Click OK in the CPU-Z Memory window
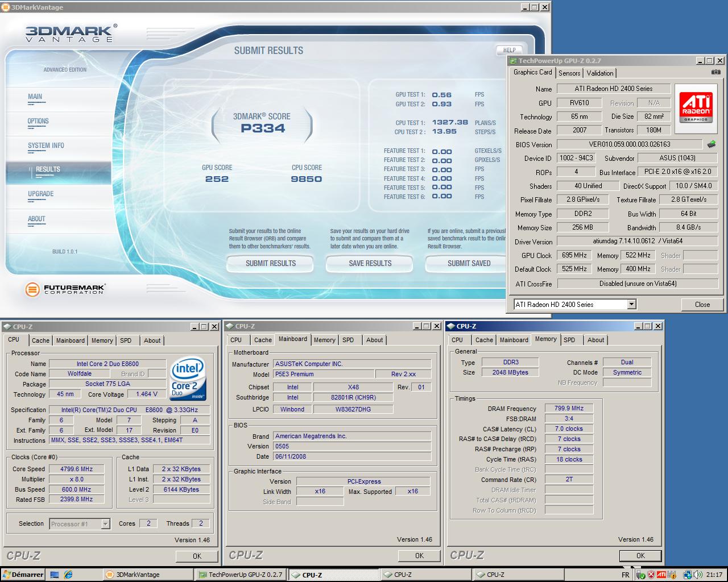 point(640,556)
